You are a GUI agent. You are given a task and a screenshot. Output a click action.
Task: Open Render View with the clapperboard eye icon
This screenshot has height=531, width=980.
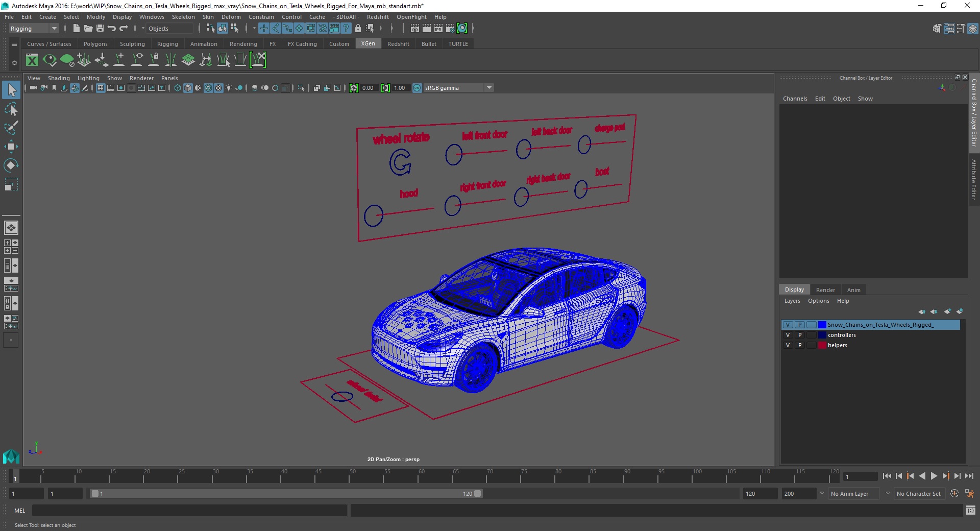415,29
